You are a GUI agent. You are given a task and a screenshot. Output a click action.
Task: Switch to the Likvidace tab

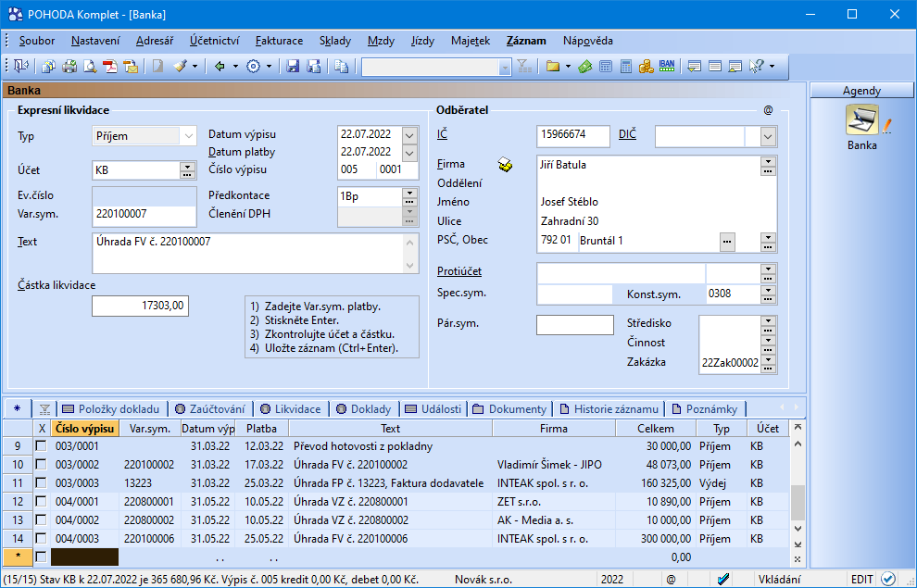pos(291,409)
